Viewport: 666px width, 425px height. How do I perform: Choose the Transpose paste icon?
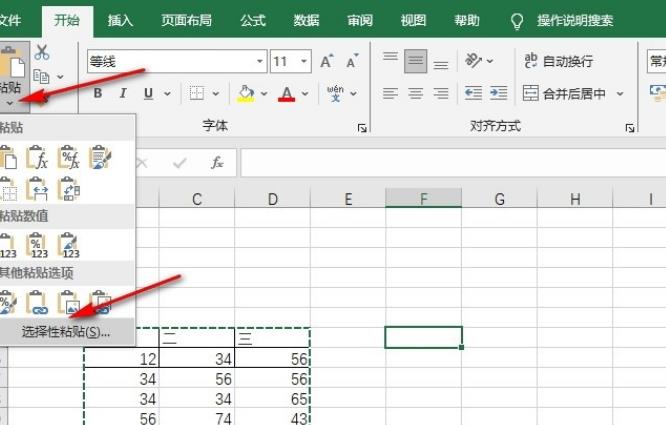click(x=69, y=189)
